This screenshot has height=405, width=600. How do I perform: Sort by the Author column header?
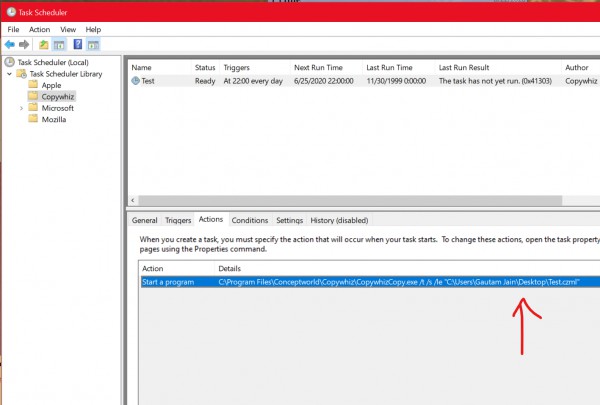click(x=581, y=68)
